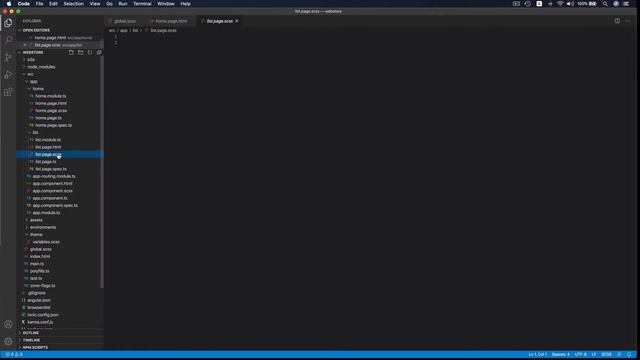Open list.page.html in explorer
This screenshot has width=640, height=360.
click(48, 147)
